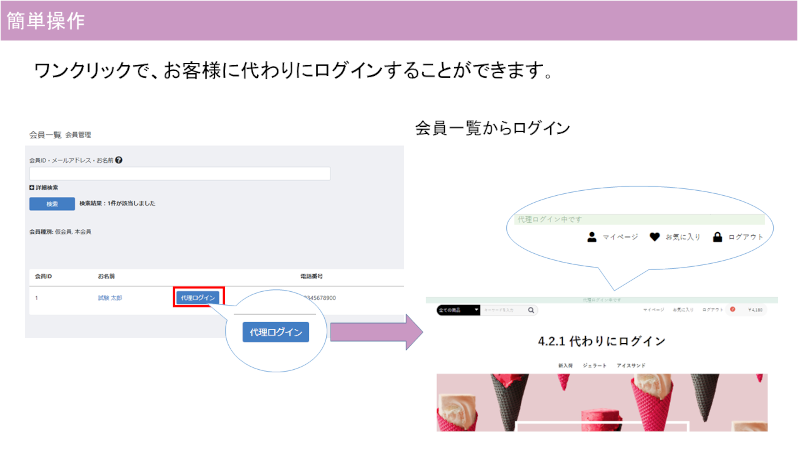Open the 全ての商品 category dropdown

[458, 311]
